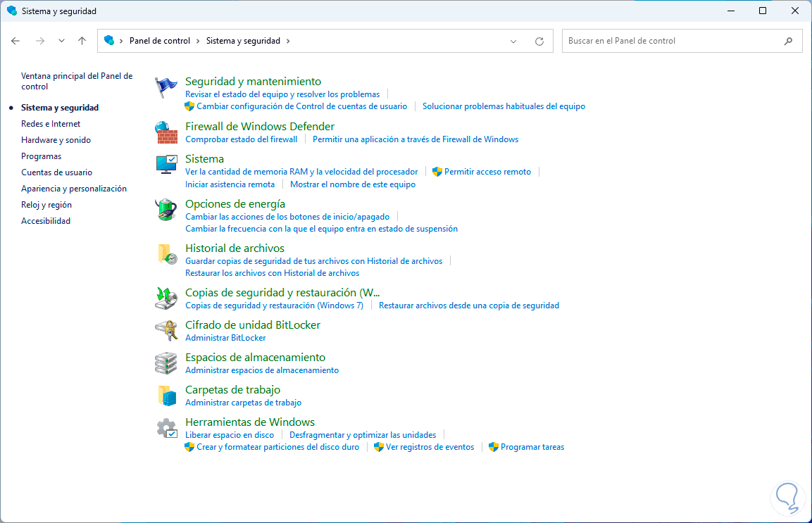Image resolution: width=812 pixels, height=523 pixels.
Task: Select Programas in sidebar
Action: click(41, 156)
